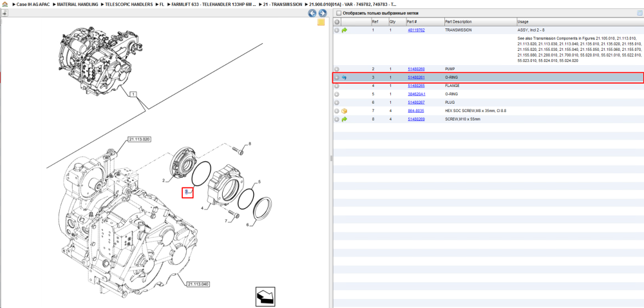644x308 pixels.
Task: Sort by the Usage column header
Action: (x=580, y=22)
